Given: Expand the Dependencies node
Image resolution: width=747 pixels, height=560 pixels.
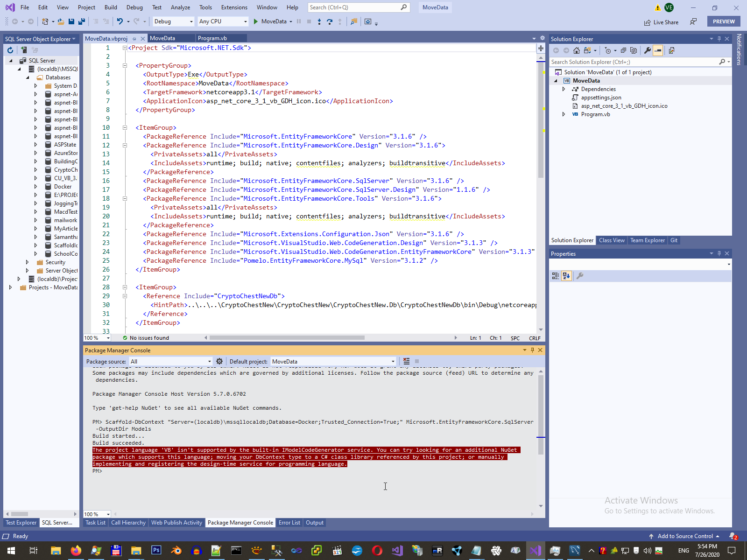Looking at the screenshot, I should 564,89.
